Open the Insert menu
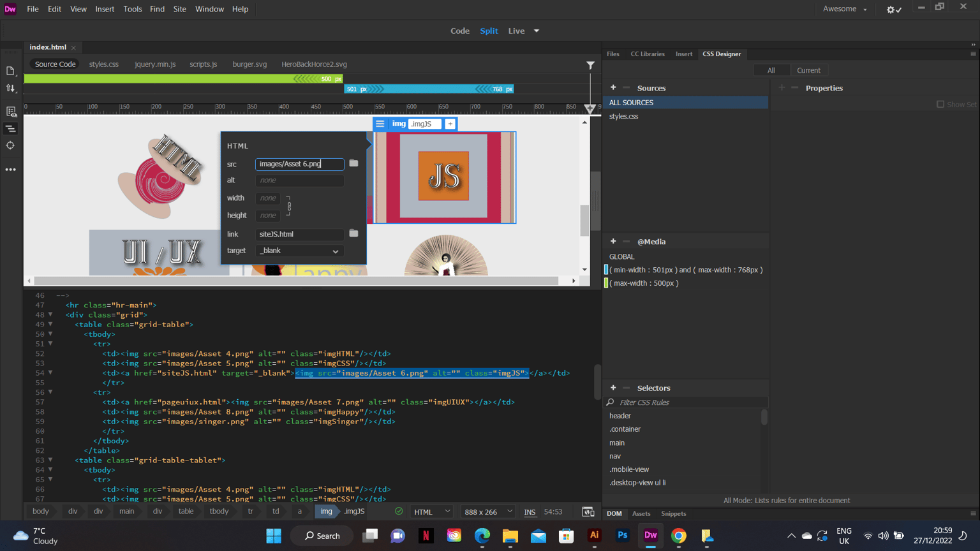The width and height of the screenshot is (980, 551). pos(105,9)
